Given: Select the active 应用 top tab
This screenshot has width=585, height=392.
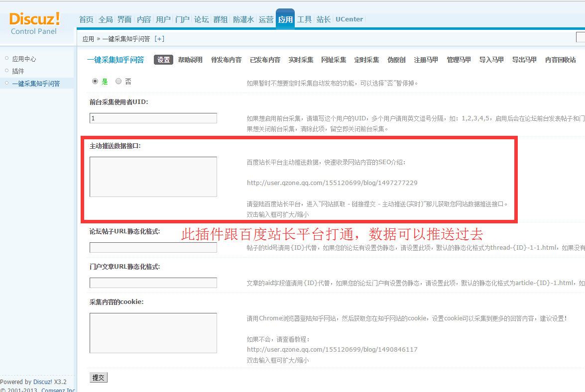Looking at the screenshot, I should pos(285,19).
